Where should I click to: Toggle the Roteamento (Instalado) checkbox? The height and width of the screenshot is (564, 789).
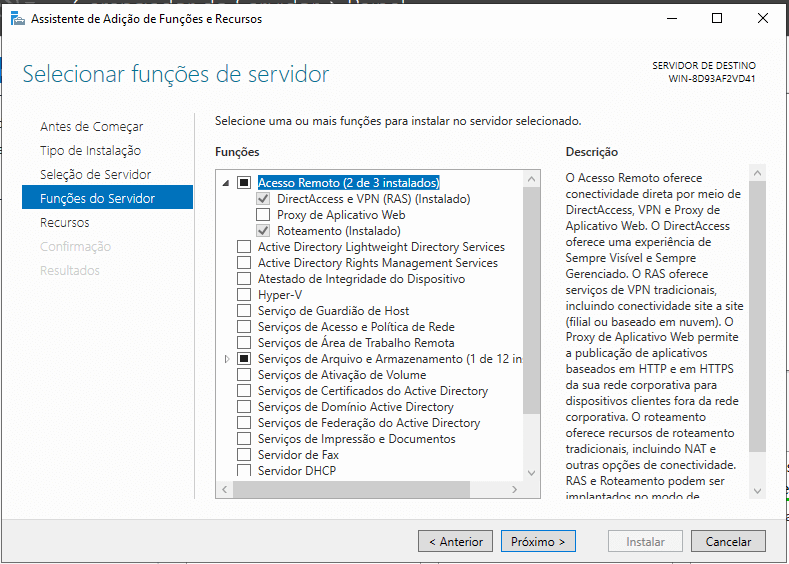click(263, 231)
